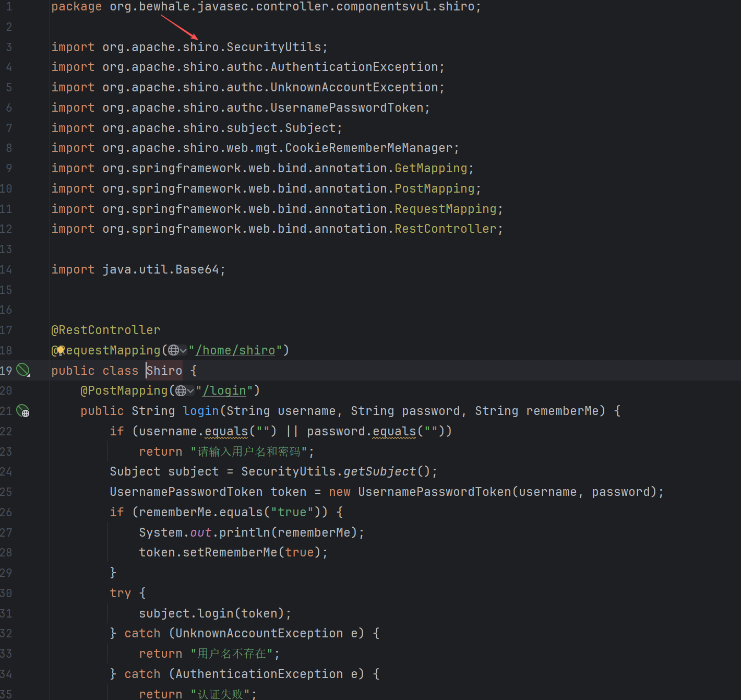Click the getSubject method call
The width and height of the screenshot is (741, 700).
coord(380,471)
